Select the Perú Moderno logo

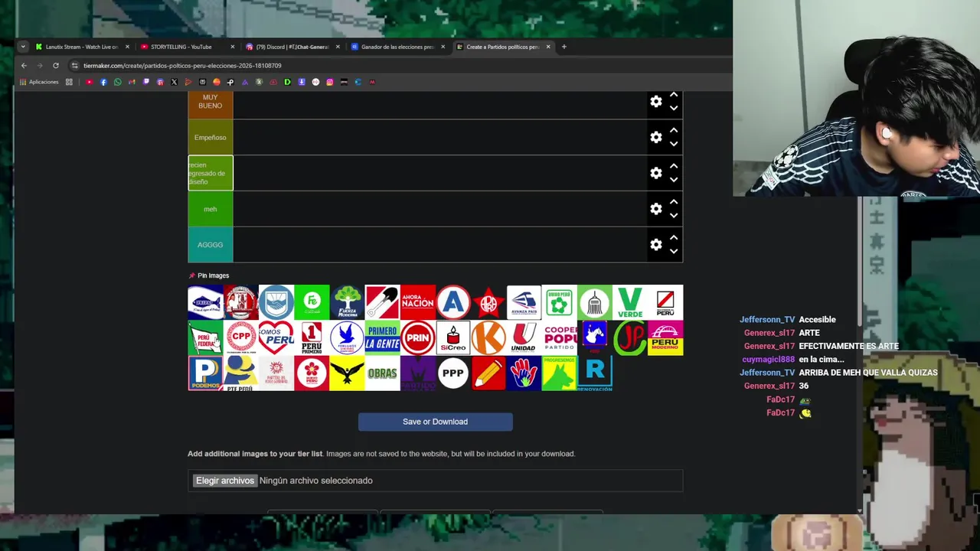click(x=665, y=337)
